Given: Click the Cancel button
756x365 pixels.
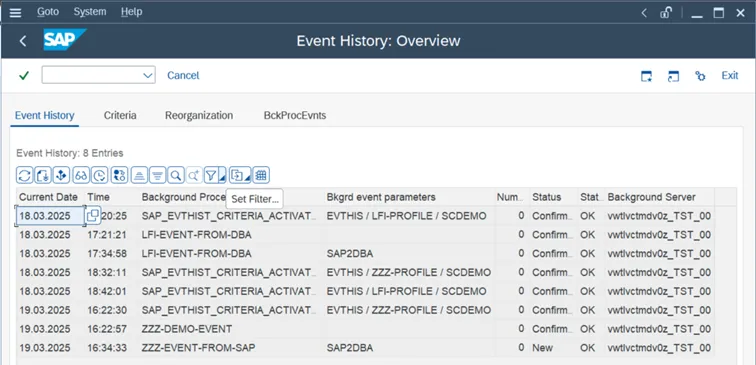Looking at the screenshot, I should point(183,76).
